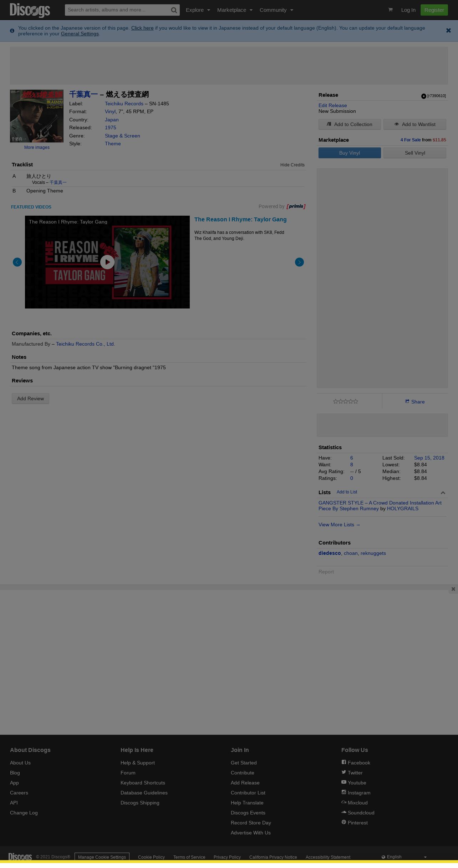Screen dimensions: 458x868
Task: Click the Buy Vinyl button
Action: pos(350,153)
